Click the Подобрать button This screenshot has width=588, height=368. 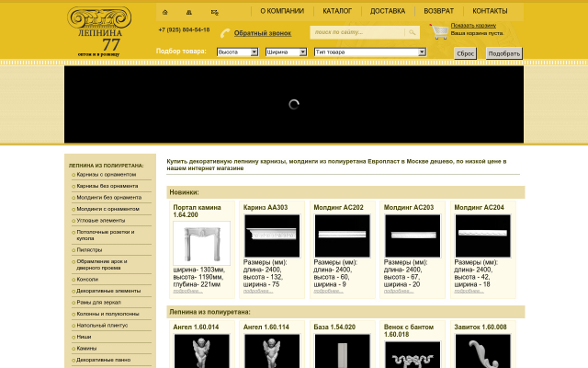pyautogui.click(x=504, y=53)
